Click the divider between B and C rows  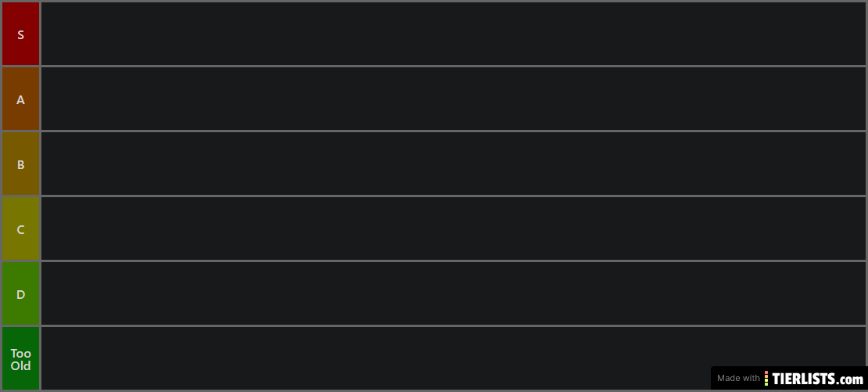pos(453,196)
